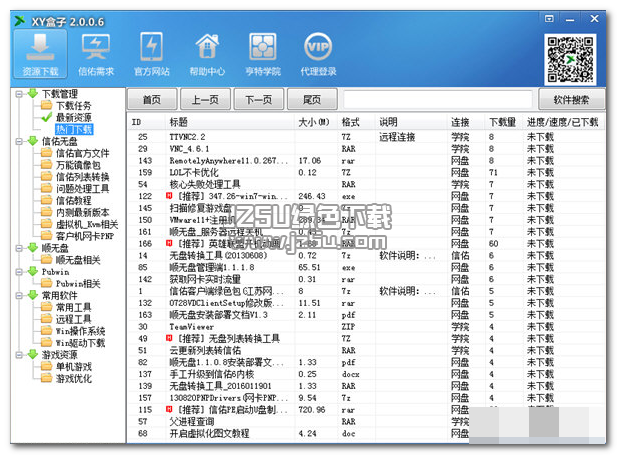
Task: Click the dropdown menu button in the title bar
Action: coord(549,18)
